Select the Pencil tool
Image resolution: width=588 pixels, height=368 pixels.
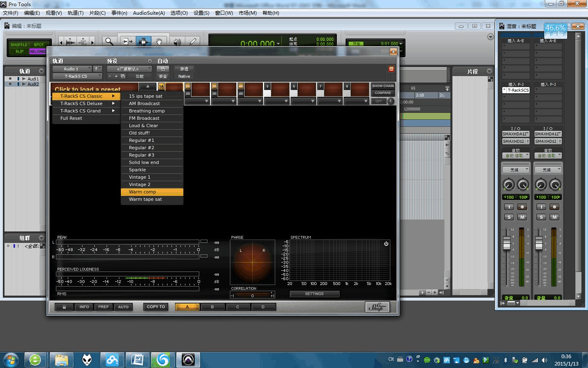(193, 41)
